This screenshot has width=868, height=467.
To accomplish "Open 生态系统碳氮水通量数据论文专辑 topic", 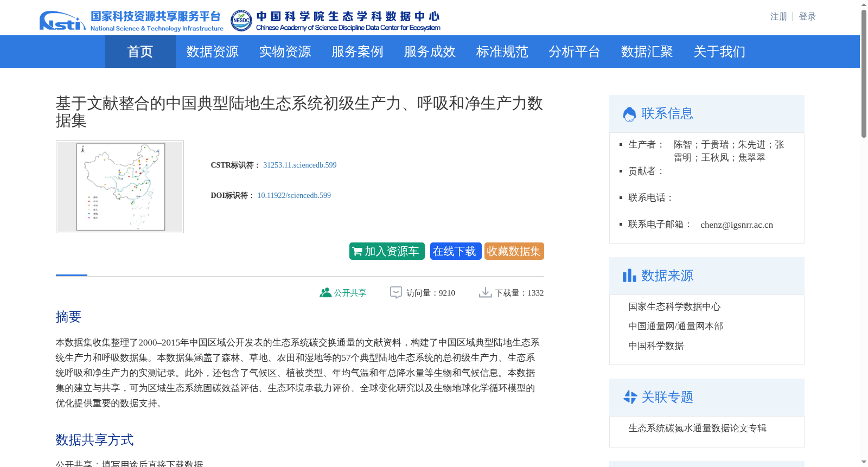I will click(x=697, y=428).
